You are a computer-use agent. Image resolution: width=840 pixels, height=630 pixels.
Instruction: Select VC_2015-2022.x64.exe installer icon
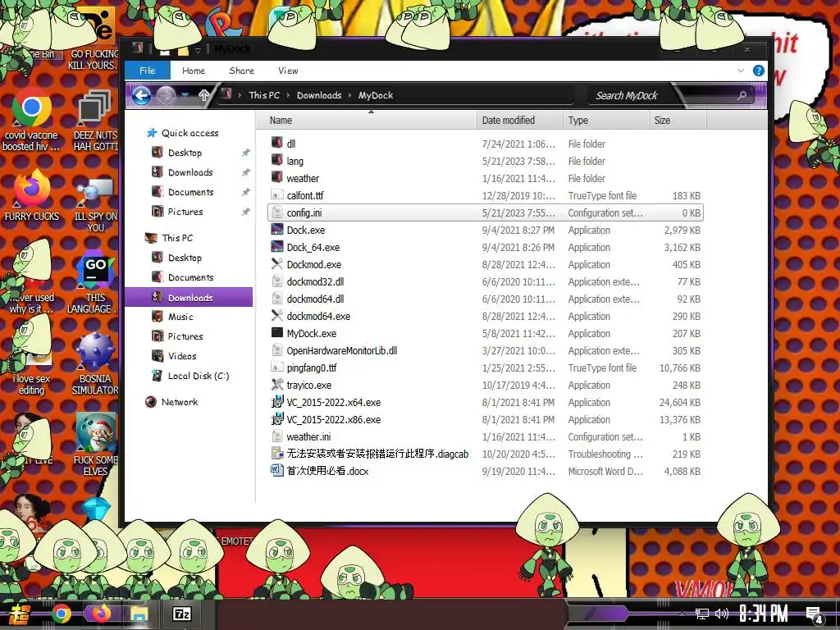[x=277, y=402]
